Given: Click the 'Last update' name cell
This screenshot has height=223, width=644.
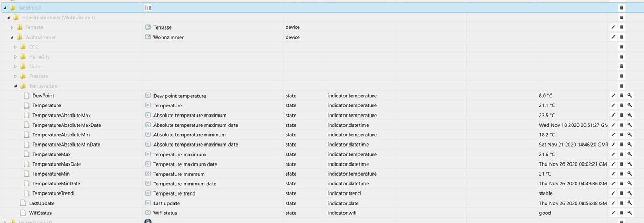Looking at the screenshot, I should pyautogui.click(x=166, y=203).
